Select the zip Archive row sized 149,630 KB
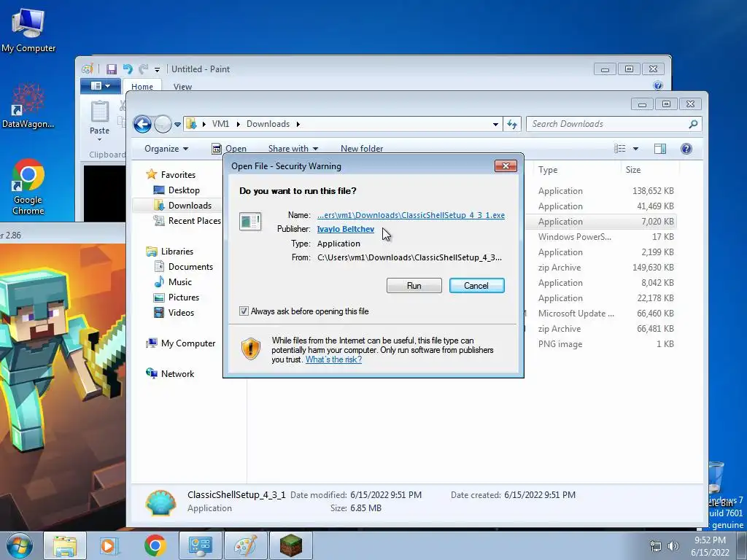This screenshot has height=560, width=747. tap(600, 268)
